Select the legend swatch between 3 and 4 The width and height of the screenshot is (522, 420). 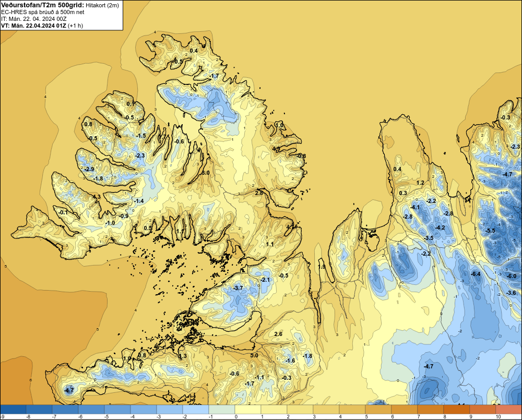(326, 410)
